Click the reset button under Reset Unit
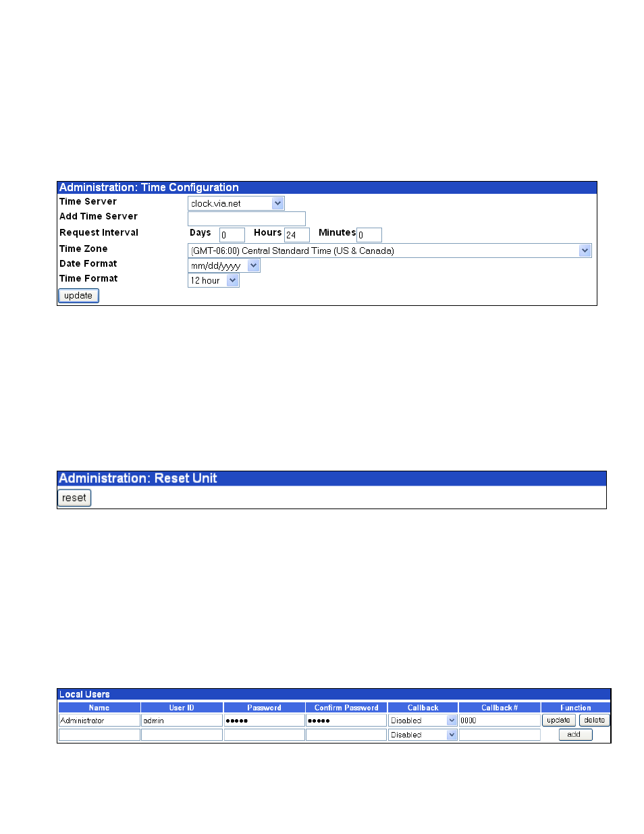 click(x=74, y=498)
